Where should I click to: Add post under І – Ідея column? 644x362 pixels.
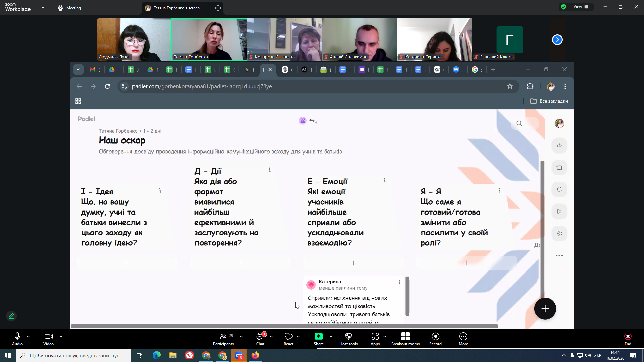(127, 263)
